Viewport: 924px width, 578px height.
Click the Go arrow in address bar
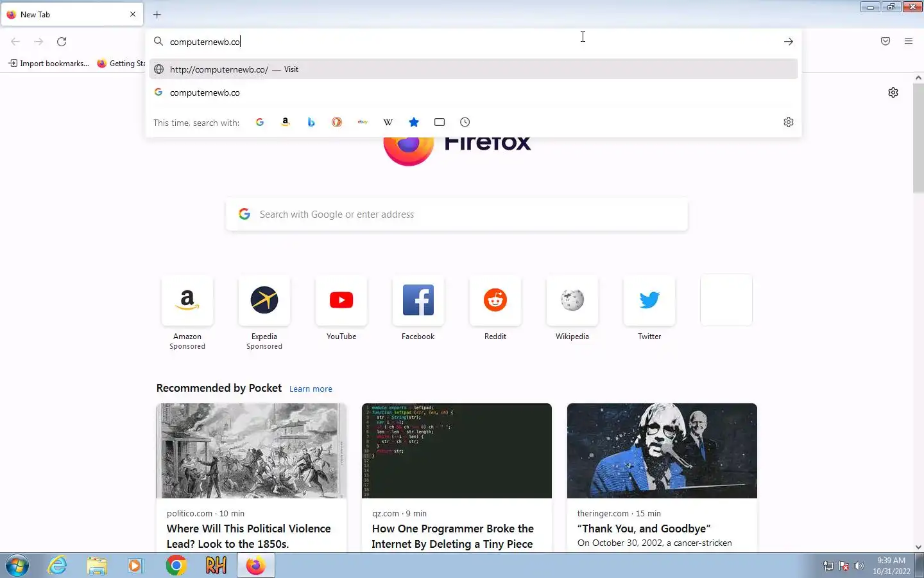(x=789, y=42)
